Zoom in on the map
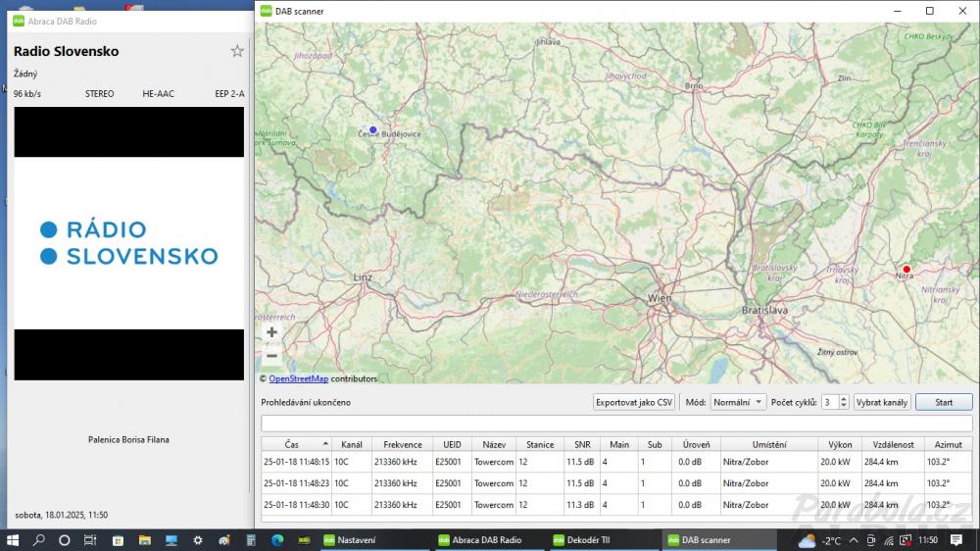The width and height of the screenshot is (980, 551). coord(271,332)
